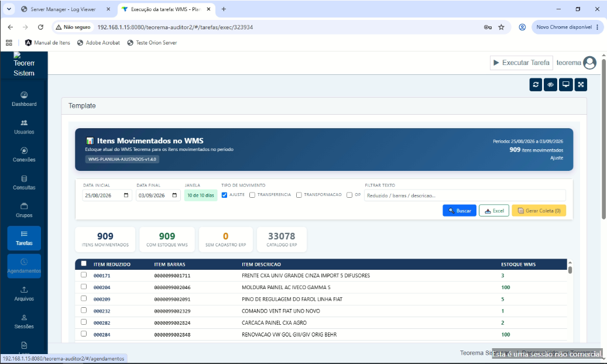Viewport: 607px width, 364px height.
Task: Check the TRANSFORMACAO checkbox
Action: pyautogui.click(x=299, y=195)
